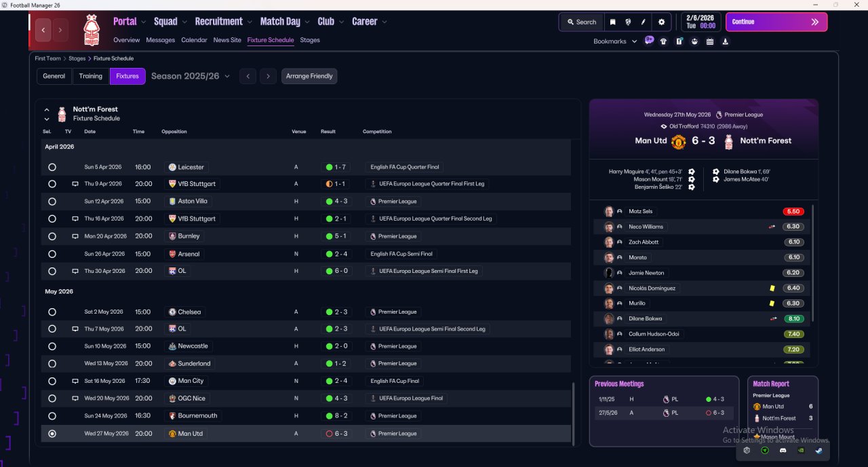Image resolution: width=868 pixels, height=467 pixels.
Task: Open the Recruitment dropdown menu
Action: [x=224, y=22]
